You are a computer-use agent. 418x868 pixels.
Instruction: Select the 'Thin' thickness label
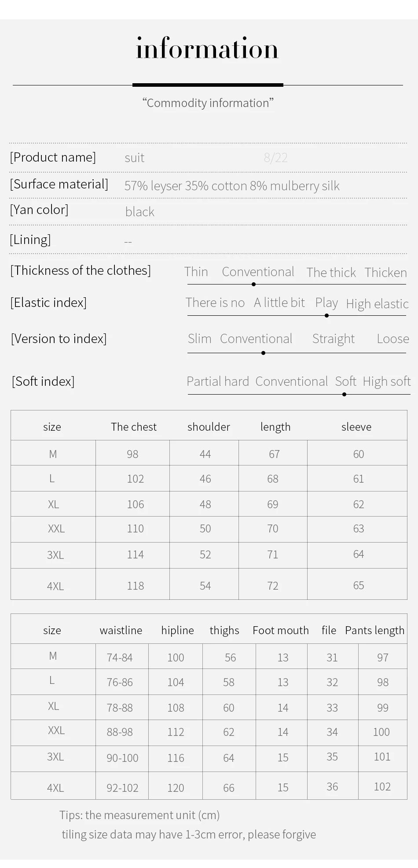pos(196,272)
